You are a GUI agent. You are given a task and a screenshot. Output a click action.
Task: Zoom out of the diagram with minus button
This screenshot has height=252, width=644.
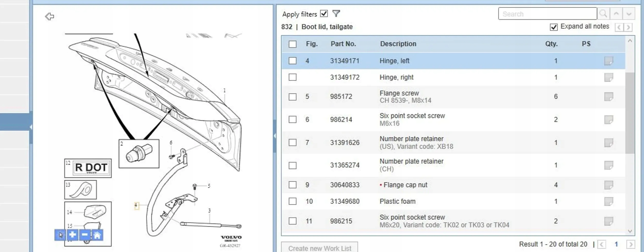(x=85, y=235)
